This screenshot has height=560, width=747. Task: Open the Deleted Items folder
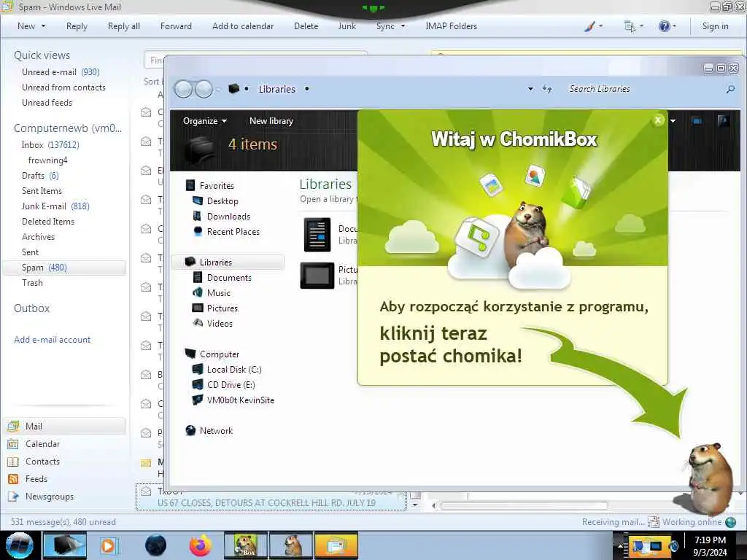[48, 222]
